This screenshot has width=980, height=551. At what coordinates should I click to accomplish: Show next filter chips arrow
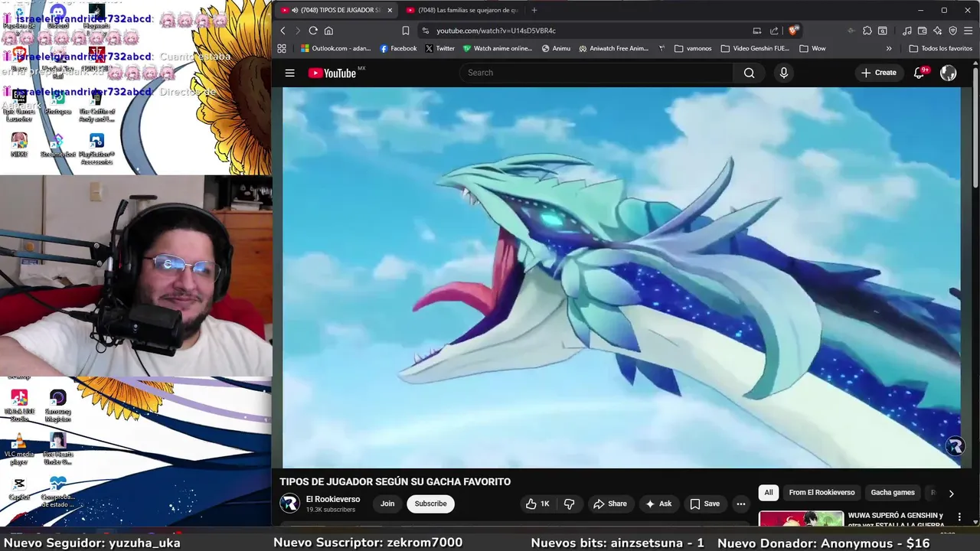(x=951, y=494)
